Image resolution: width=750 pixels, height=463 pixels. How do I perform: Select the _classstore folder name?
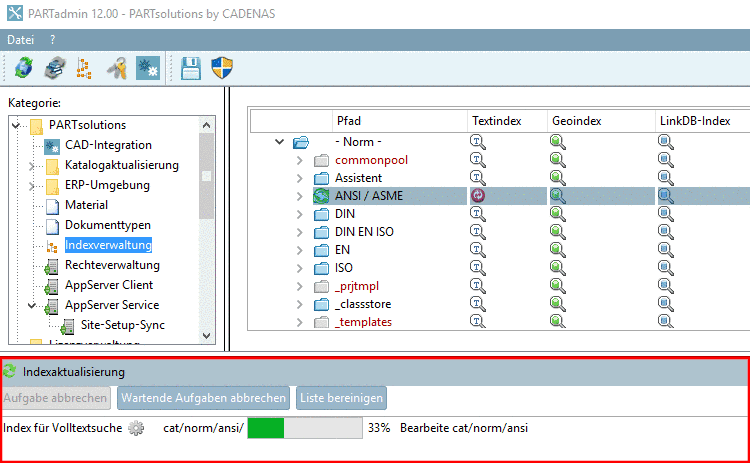click(363, 304)
